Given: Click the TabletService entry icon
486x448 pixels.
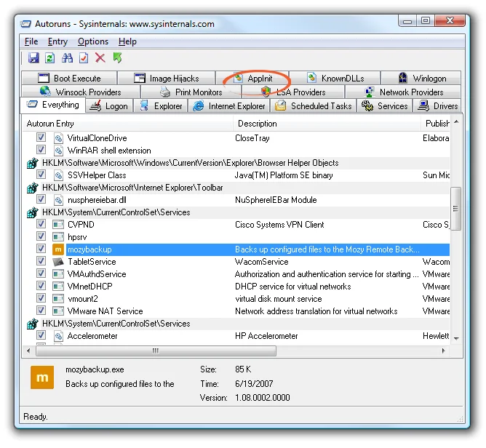Looking at the screenshot, I should 58,262.
